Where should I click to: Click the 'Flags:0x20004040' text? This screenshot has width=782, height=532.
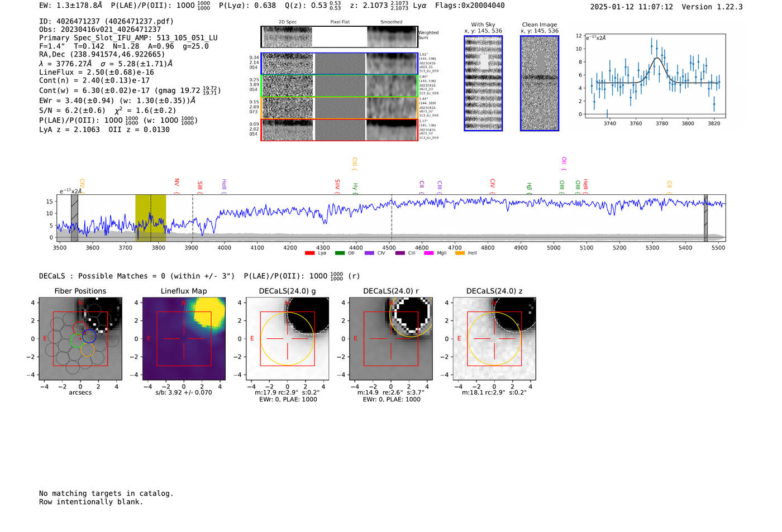pos(470,6)
